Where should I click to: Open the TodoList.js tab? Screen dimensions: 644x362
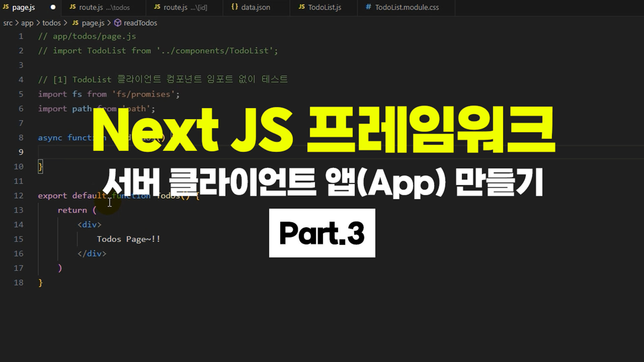(324, 7)
